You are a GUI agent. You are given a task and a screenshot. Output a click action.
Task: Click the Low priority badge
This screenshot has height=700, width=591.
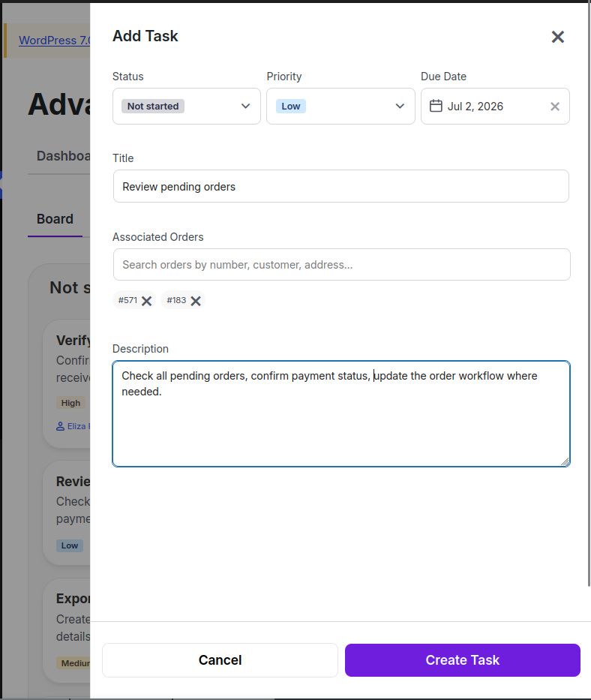290,107
